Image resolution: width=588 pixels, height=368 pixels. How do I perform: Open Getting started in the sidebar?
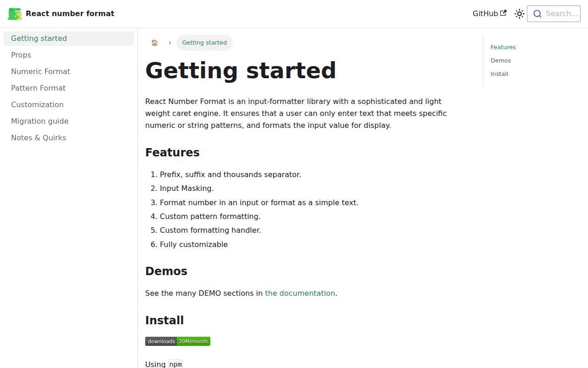tap(69, 39)
